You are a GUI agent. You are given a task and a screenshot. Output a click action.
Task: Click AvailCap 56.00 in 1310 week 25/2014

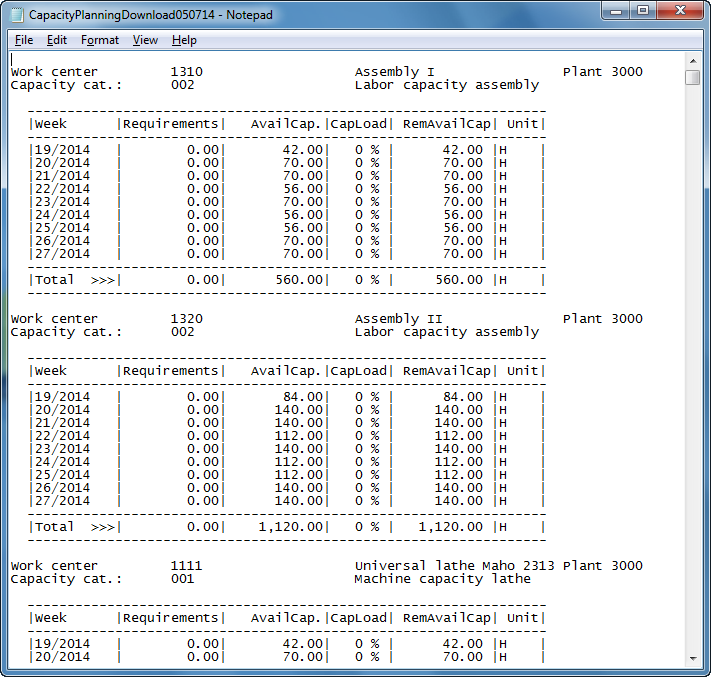(x=302, y=228)
